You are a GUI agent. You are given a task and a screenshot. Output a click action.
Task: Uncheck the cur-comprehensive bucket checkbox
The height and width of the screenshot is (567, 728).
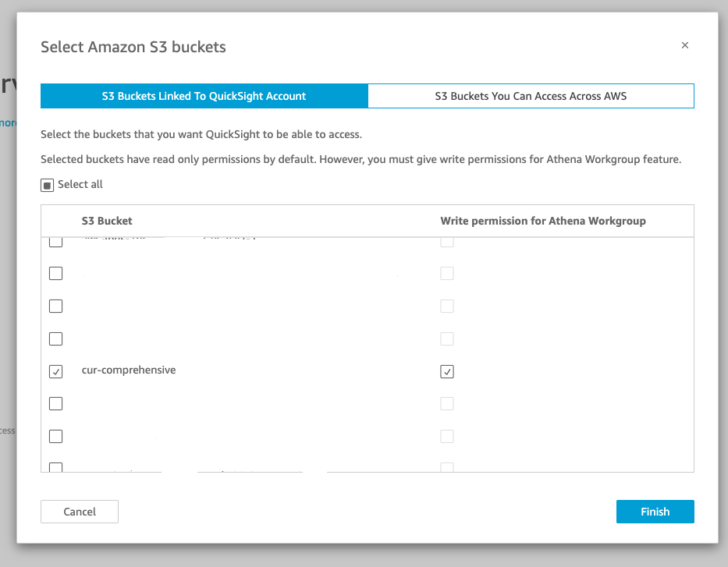(55, 371)
